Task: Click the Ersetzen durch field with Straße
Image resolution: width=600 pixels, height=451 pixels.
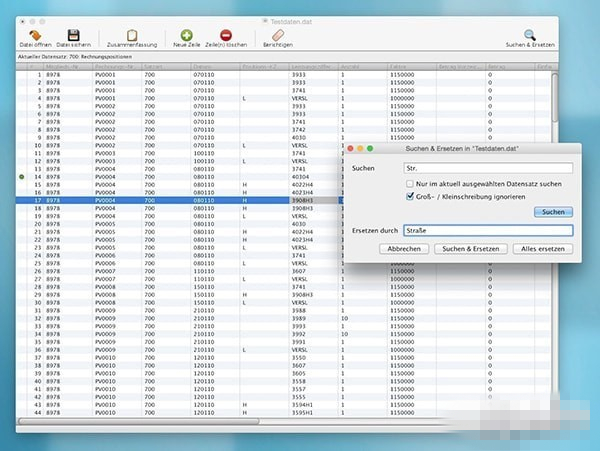Action: (486, 230)
